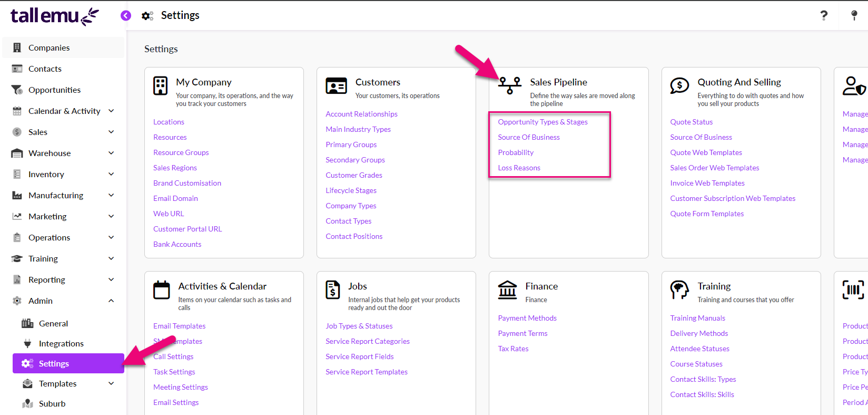Go to Opportunities in the sidebar

pos(54,90)
